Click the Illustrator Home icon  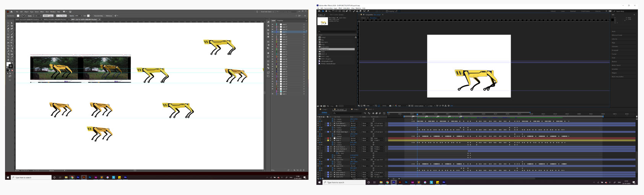click(x=12, y=12)
